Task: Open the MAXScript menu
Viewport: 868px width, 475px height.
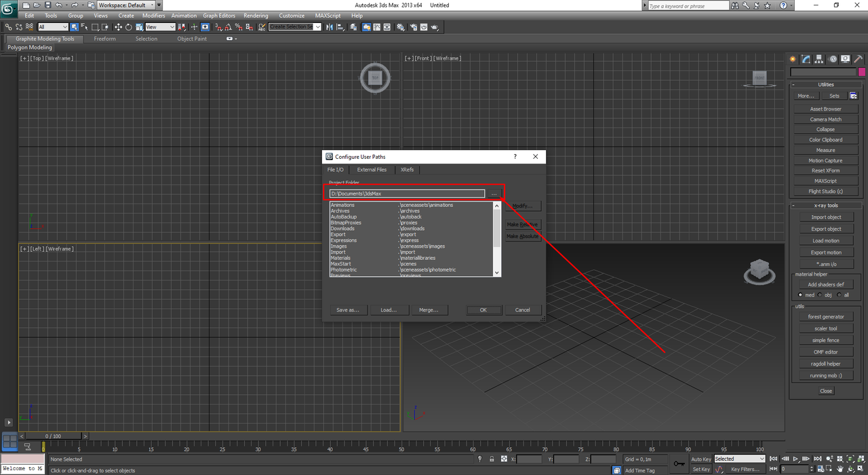Action: point(328,15)
